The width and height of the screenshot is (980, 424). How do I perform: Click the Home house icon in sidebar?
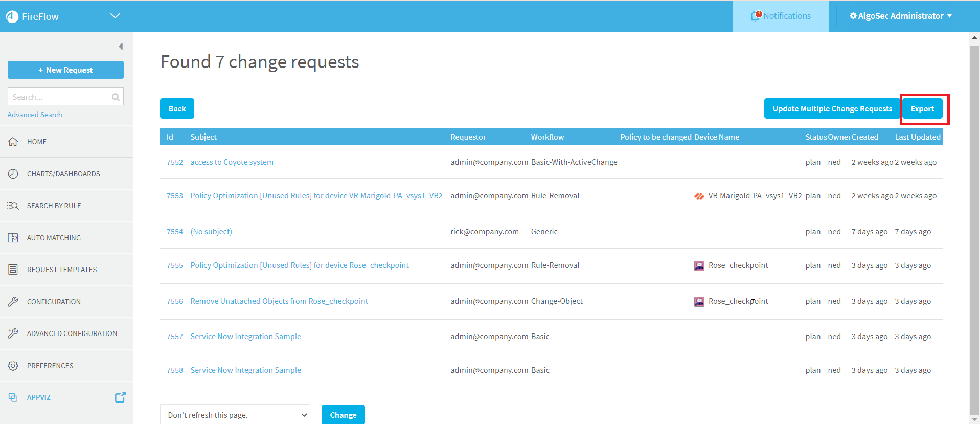(x=13, y=142)
